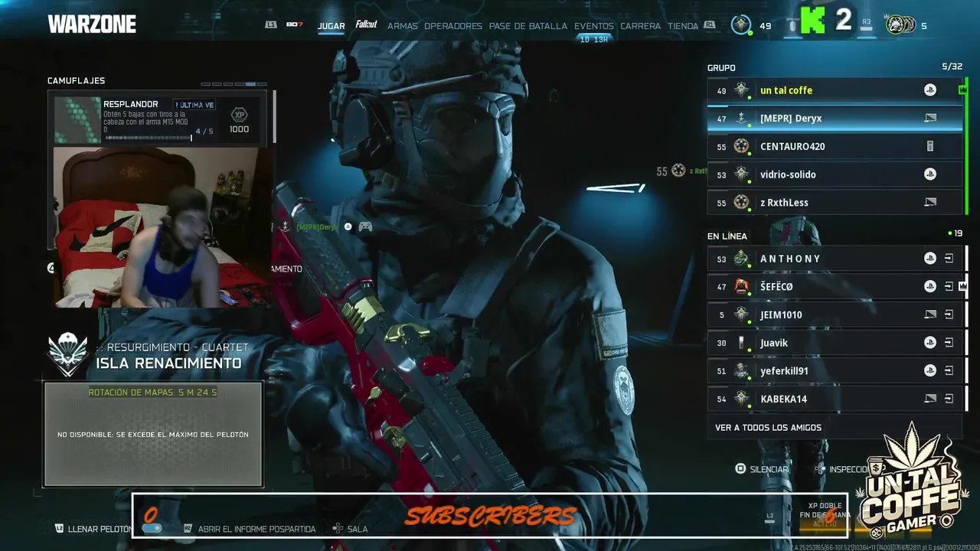Select group member [MEPR] Deryx
The image size is (980, 551).
tap(835, 119)
